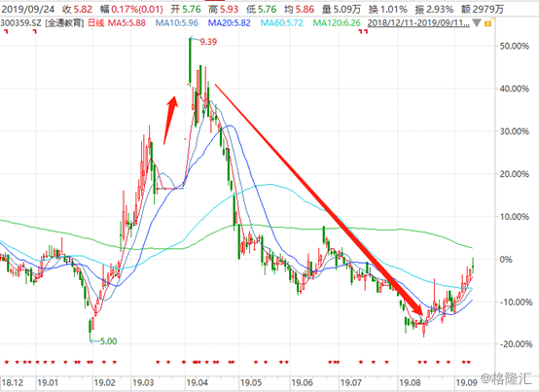
Task: Switch to the 日线 daily chart period
Action: coord(96,23)
